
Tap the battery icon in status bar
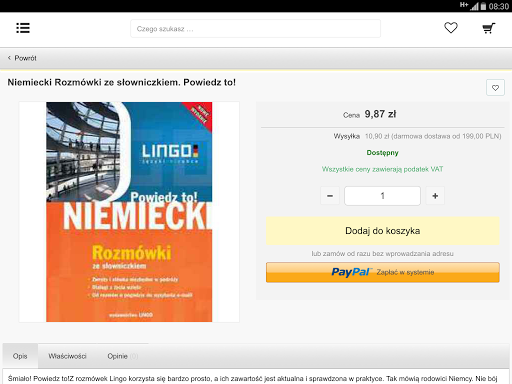coord(483,6)
